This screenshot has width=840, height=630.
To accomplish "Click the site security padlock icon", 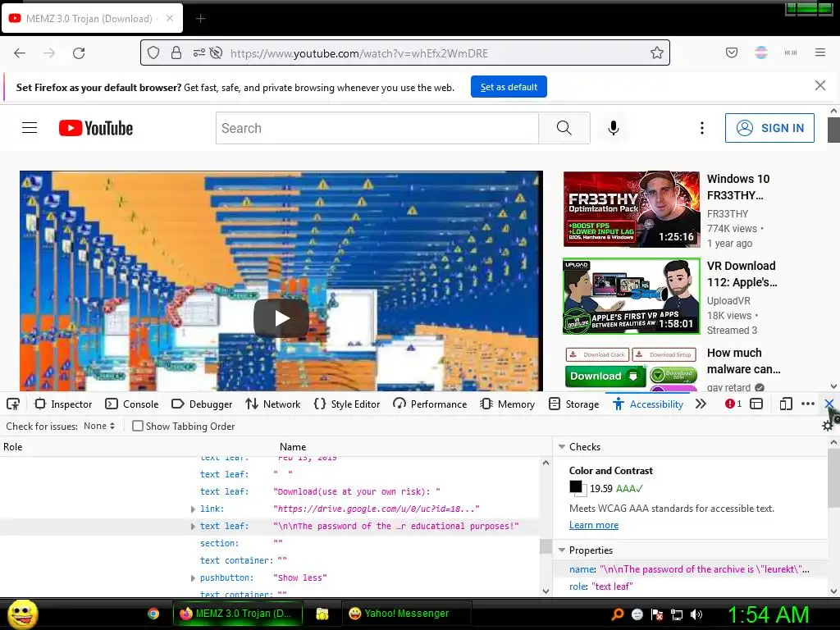I will (176, 52).
